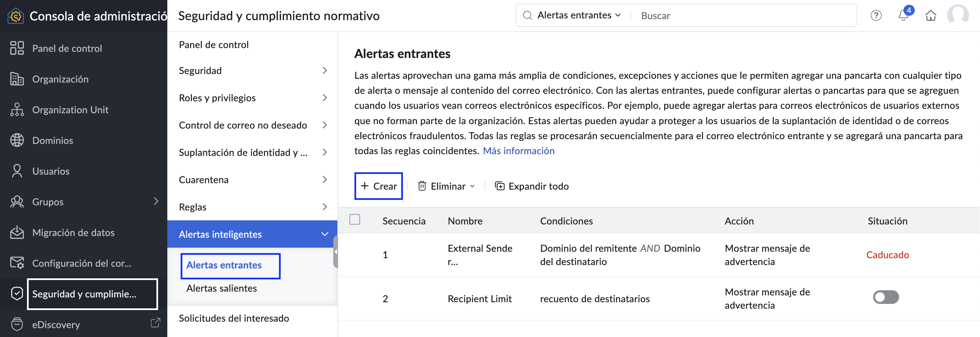Click Expandir todo
The height and width of the screenshot is (337, 980).
coord(532,186)
